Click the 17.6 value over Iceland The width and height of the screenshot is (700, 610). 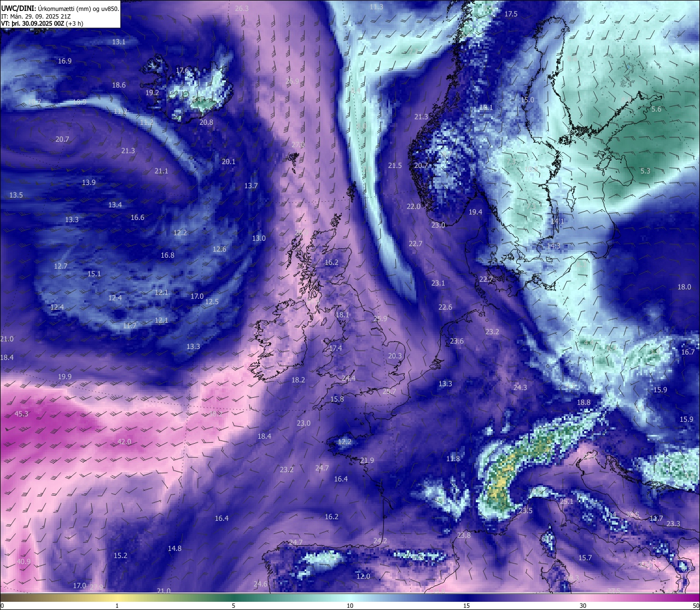(182, 71)
